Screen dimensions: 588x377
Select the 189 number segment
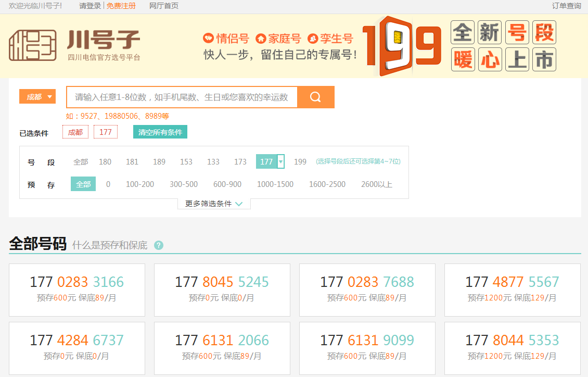coord(159,162)
